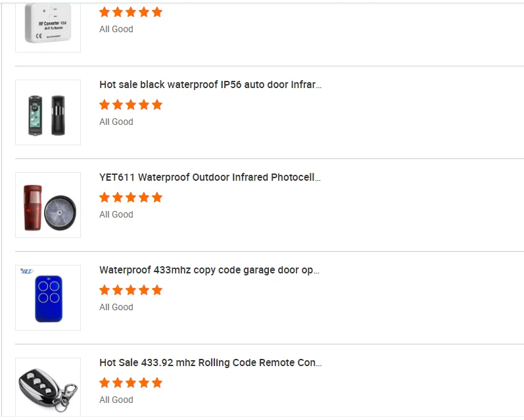Select the blue four-button remote image
This screenshot has width=524, height=420.
(48, 298)
